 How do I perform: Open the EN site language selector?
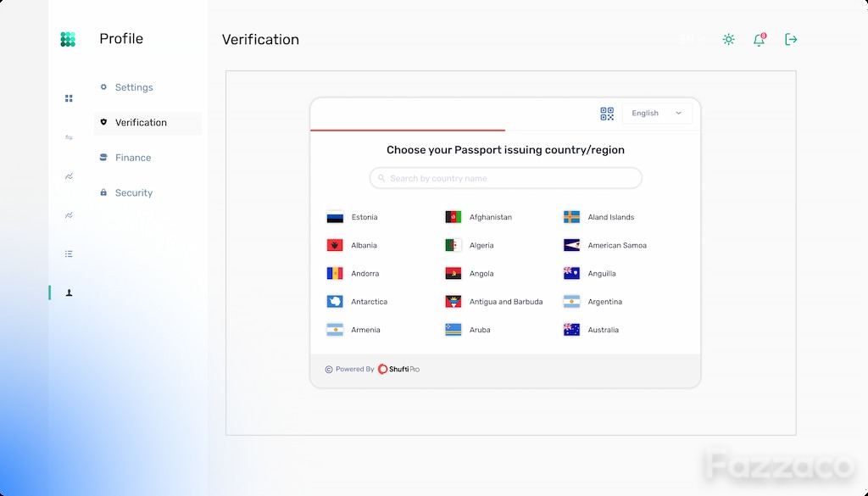tap(692, 39)
